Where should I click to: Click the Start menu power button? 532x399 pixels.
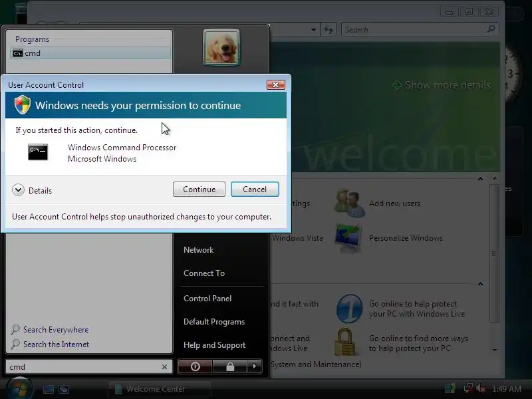195,366
